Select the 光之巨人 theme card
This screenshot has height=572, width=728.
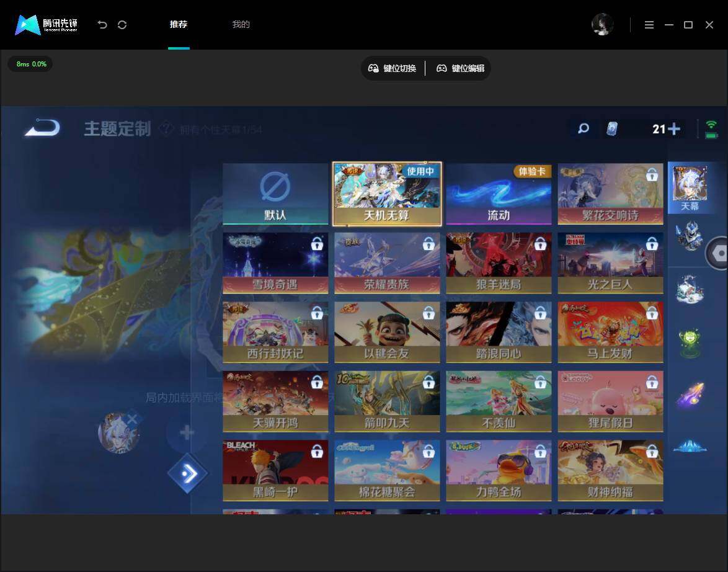pyautogui.click(x=611, y=263)
